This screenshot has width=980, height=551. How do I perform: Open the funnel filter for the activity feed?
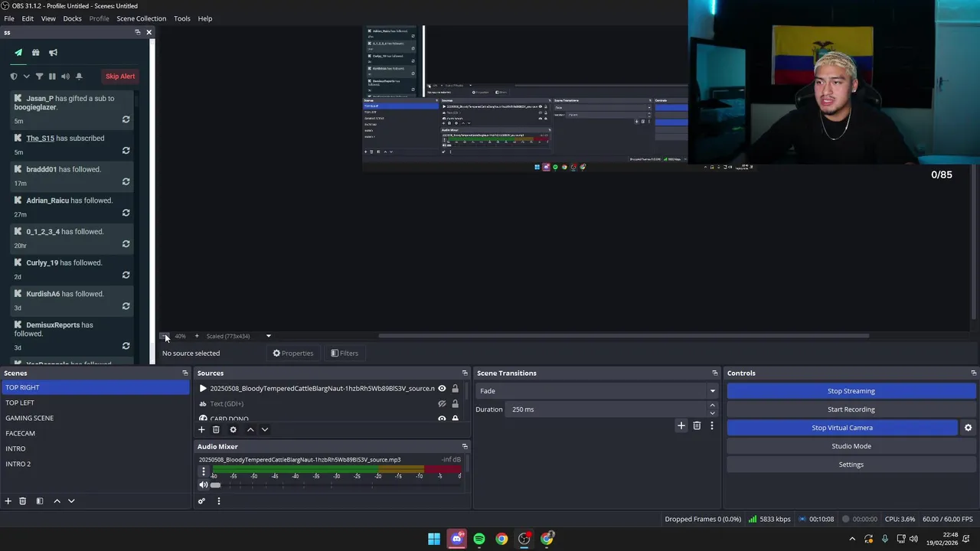[39, 77]
